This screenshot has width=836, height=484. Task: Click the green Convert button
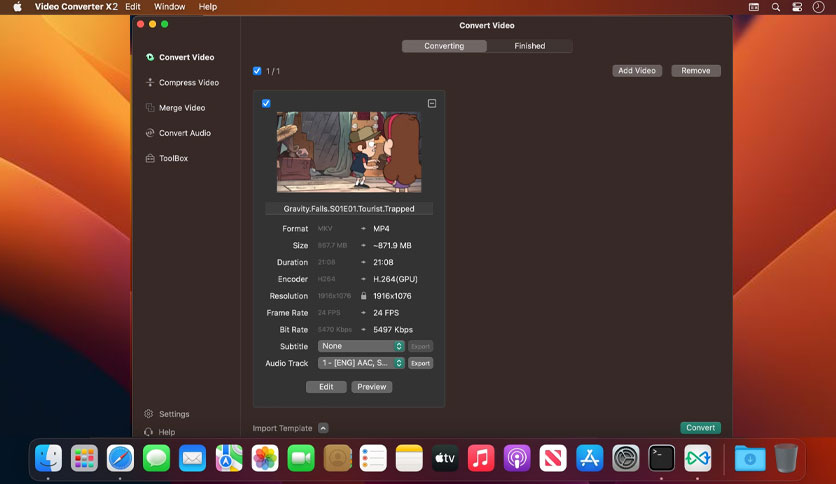[x=701, y=427]
